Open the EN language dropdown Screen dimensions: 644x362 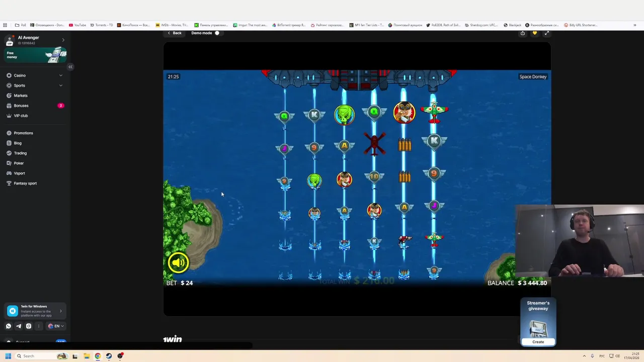click(x=56, y=326)
